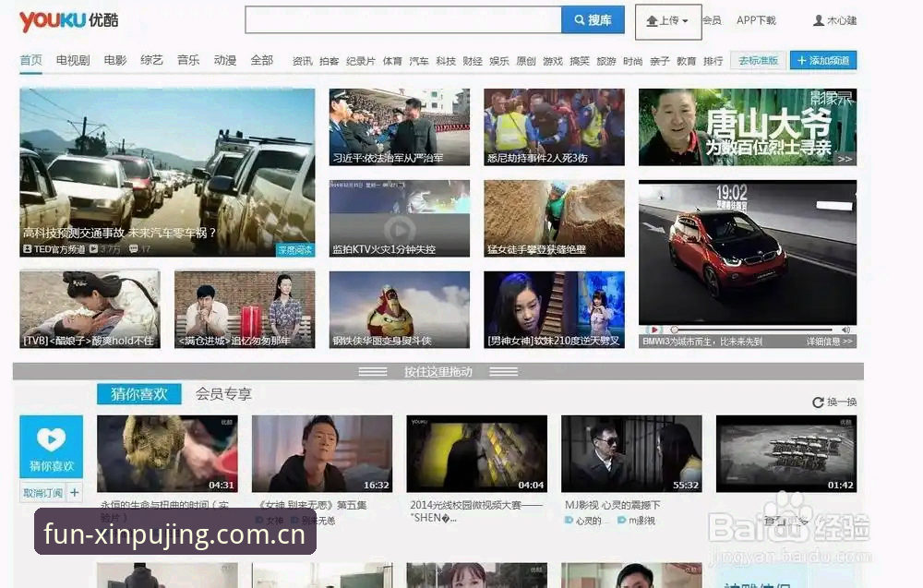Open the 排行 channel link
The width and height of the screenshot is (923, 588).
pyautogui.click(x=713, y=61)
